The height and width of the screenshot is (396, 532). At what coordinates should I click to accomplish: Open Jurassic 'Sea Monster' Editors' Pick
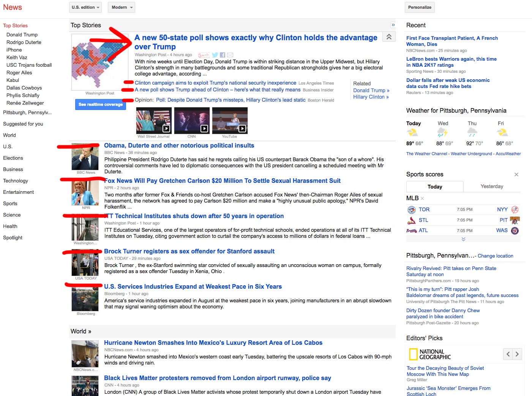point(448,391)
